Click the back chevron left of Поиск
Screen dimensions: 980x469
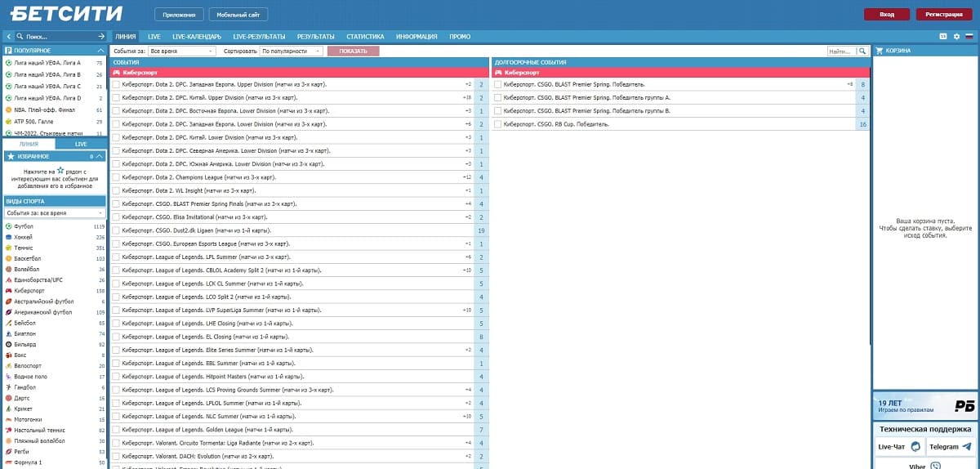click(7, 37)
